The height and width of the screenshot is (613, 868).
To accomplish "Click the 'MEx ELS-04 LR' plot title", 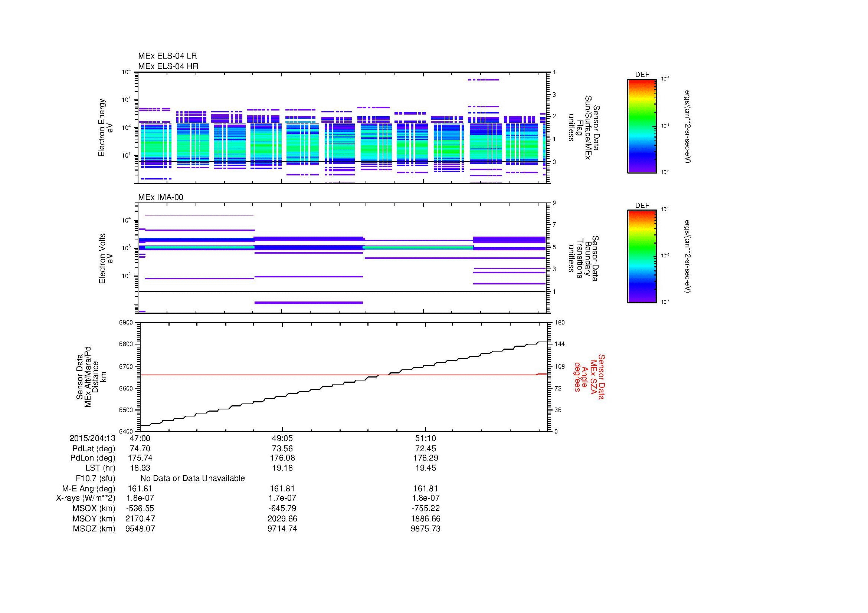I will pos(167,56).
